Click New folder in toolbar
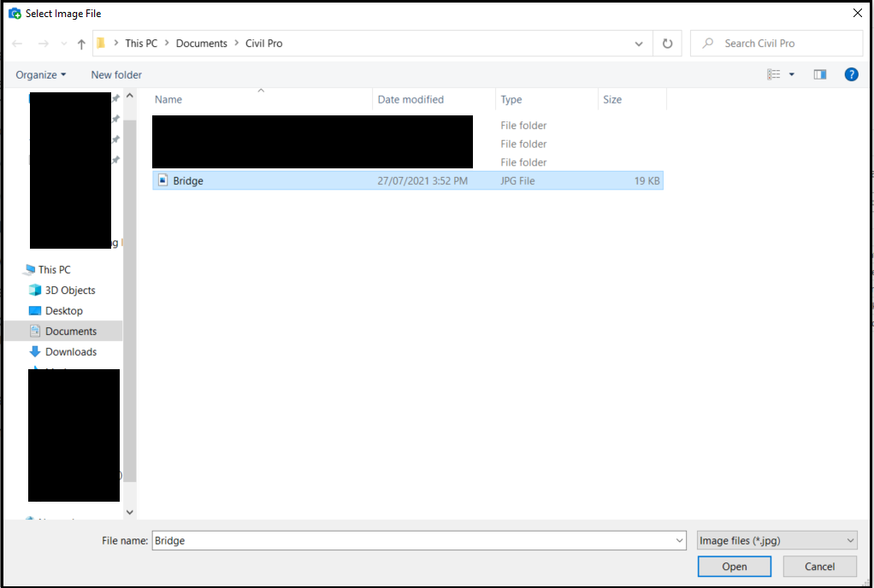 click(x=116, y=75)
